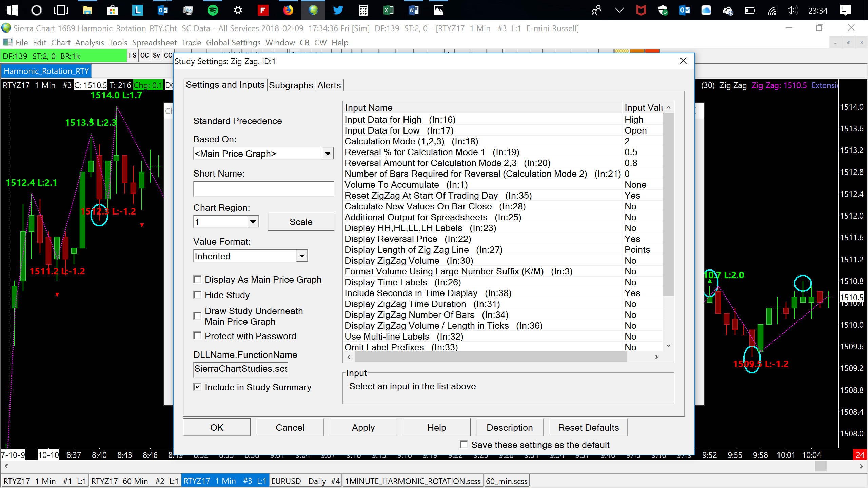868x488 pixels.
Task: Click the FS toolbar button
Action: coord(133,56)
